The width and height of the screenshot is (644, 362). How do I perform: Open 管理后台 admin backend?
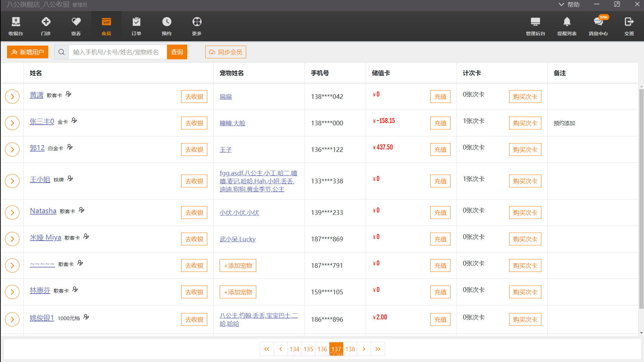coord(535,26)
